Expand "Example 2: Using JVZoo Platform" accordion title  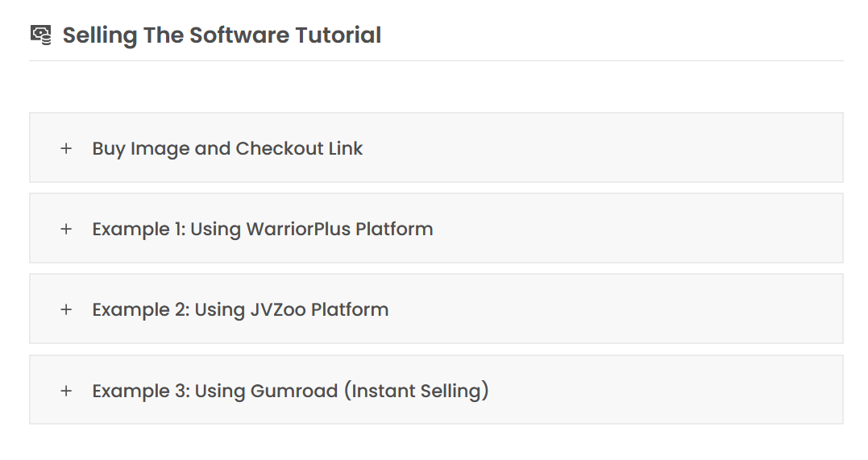(240, 309)
